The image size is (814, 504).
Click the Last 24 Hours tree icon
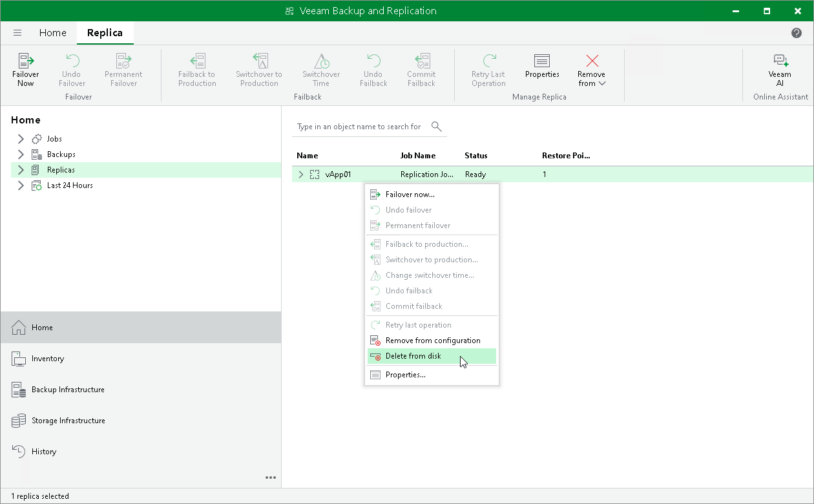[37, 185]
